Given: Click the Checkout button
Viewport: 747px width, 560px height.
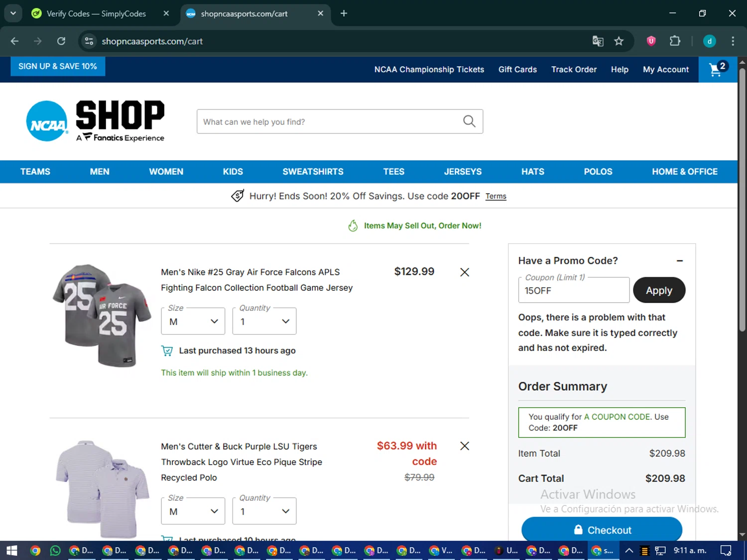Looking at the screenshot, I should pos(602,530).
